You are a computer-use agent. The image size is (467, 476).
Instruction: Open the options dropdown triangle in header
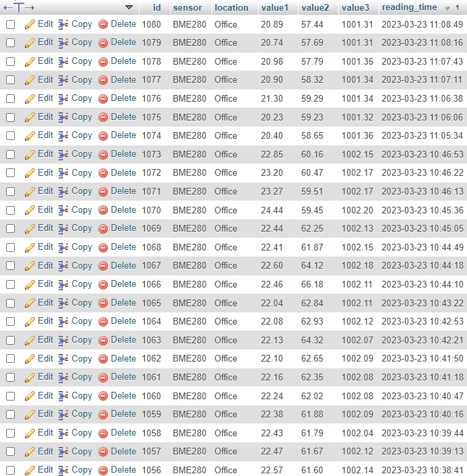129,7
